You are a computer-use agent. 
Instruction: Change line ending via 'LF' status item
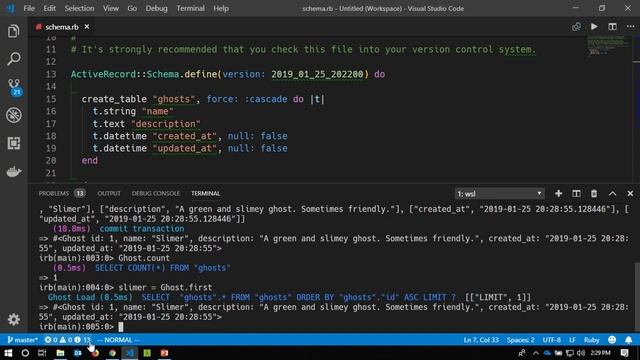572,340
